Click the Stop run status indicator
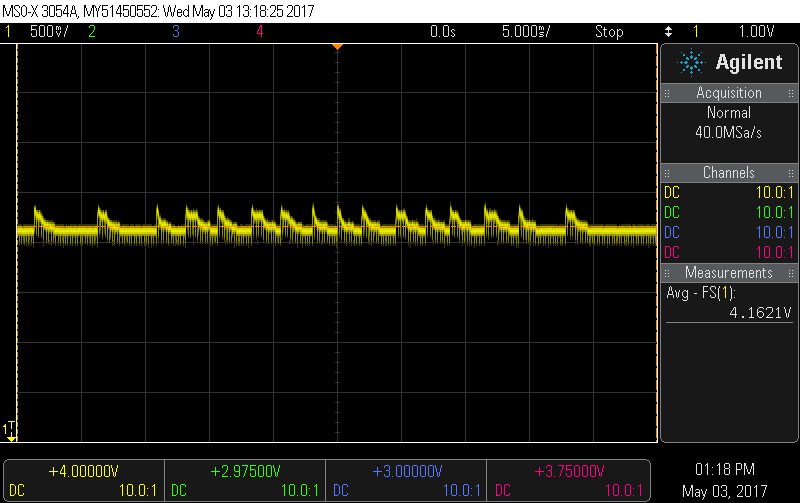This screenshot has height=503, width=800. [x=609, y=32]
